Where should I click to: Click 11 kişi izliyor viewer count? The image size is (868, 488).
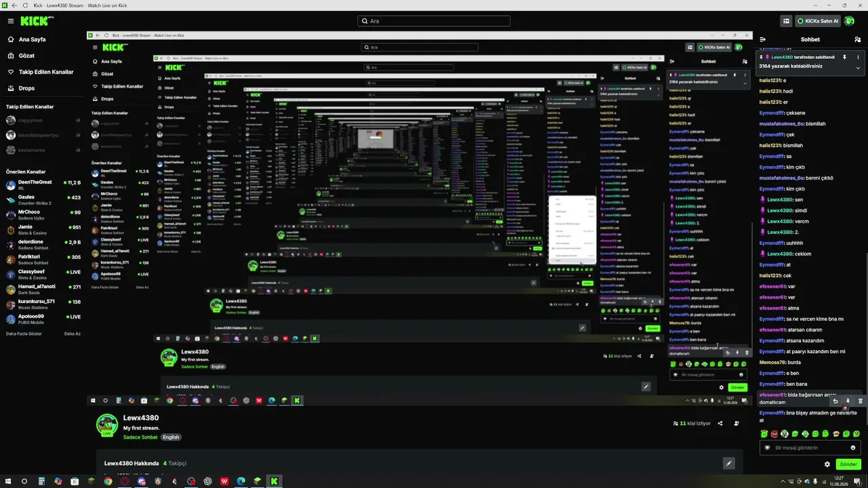692,424
